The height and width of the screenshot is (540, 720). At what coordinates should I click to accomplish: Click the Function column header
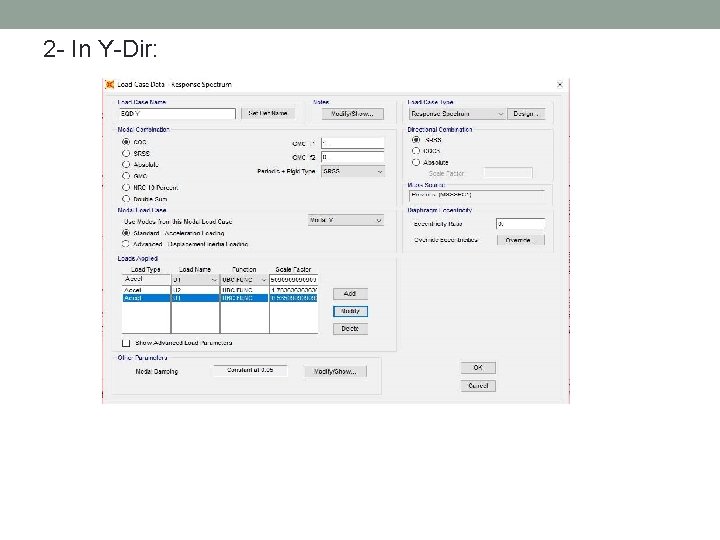click(x=244, y=270)
